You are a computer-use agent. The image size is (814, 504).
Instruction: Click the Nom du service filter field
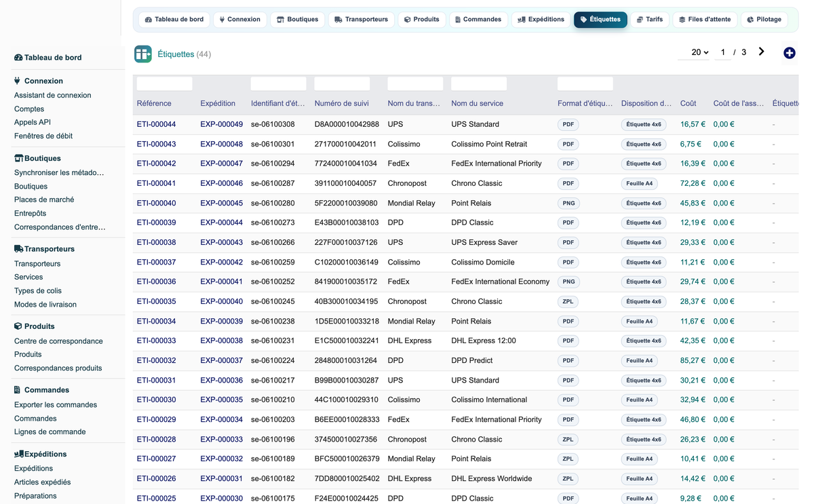[x=479, y=83]
